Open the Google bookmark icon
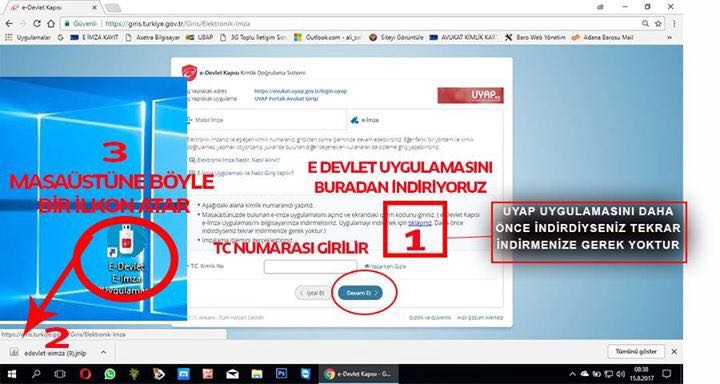 (x=60, y=38)
